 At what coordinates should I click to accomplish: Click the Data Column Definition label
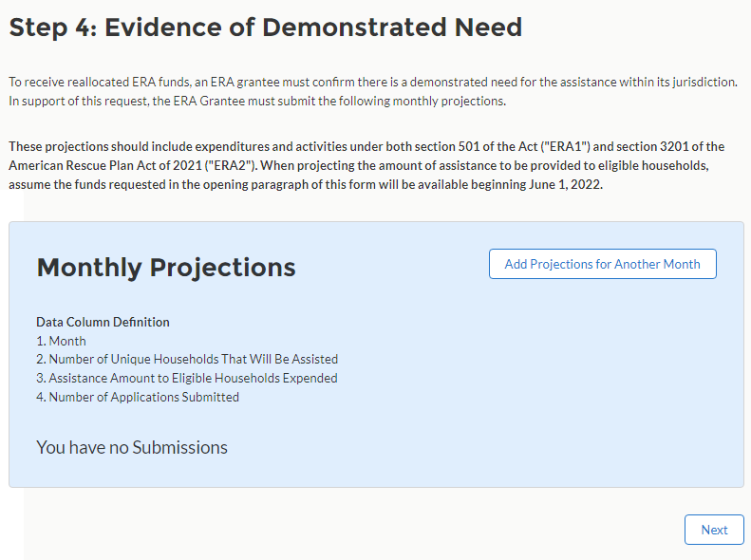[x=103, y=322]
